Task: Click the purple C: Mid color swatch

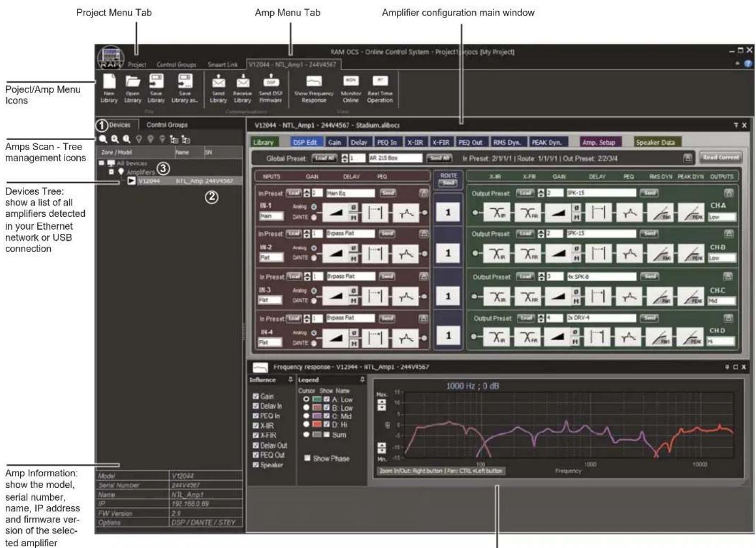Action: click(316, 416)
